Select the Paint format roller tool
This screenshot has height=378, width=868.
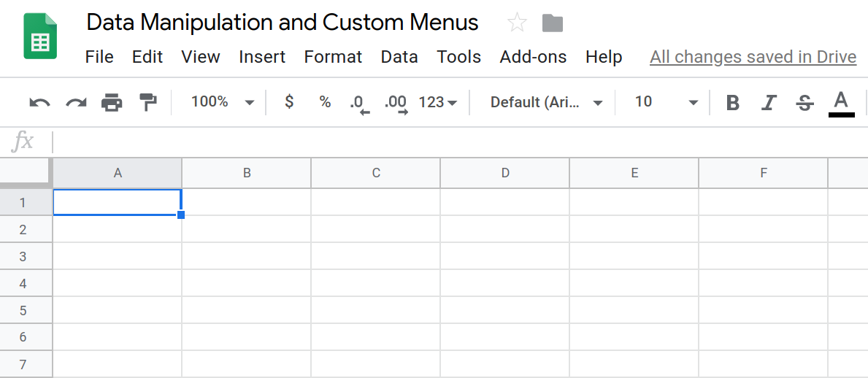(148, 103)
